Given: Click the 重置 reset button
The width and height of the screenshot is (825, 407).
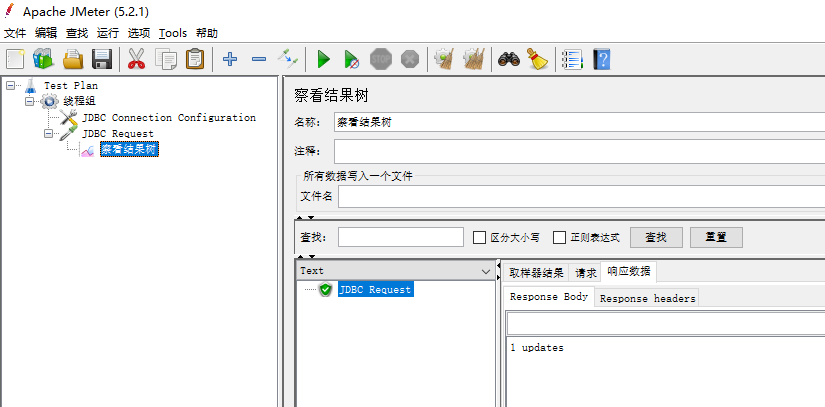Looking at the screenshot, I should pyautogui.click(x=715, y=238).
